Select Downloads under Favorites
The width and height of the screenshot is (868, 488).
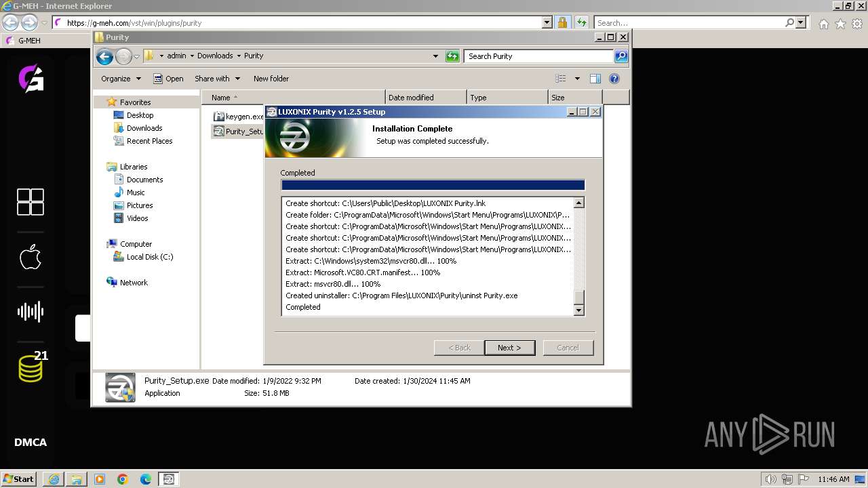tap(144, 128)
